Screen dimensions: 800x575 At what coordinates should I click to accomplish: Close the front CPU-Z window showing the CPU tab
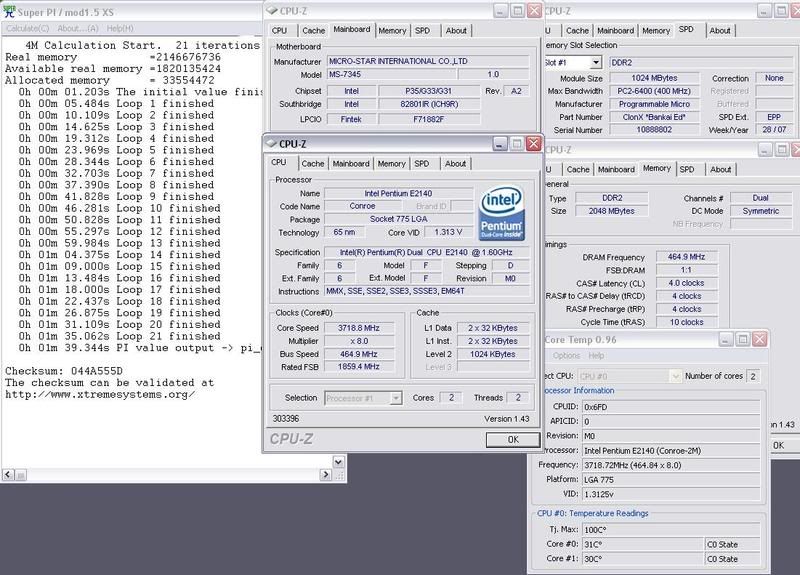(534, 145)
